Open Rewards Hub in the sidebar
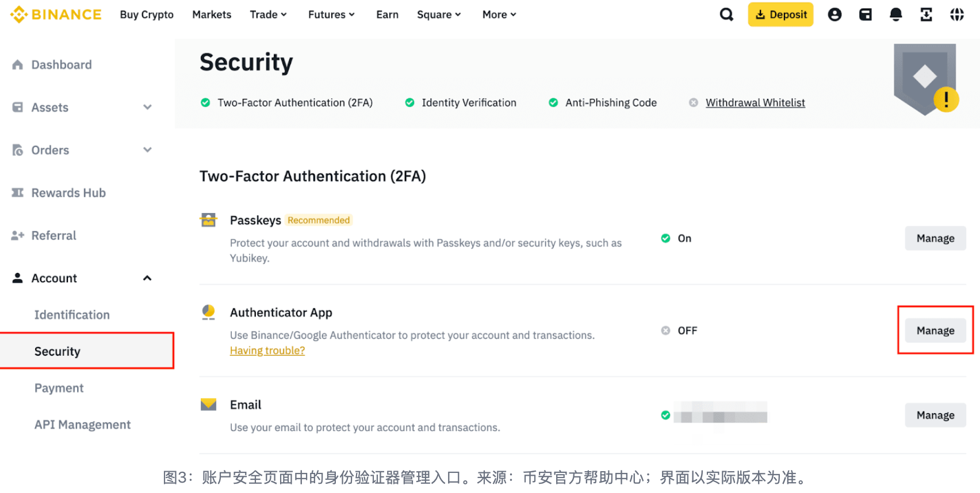Screen dimensions: 980x493 (68, 192)
